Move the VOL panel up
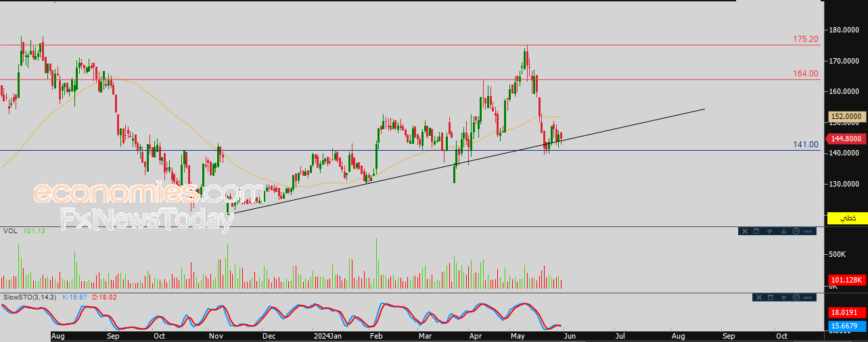 [x=770, y=231]
